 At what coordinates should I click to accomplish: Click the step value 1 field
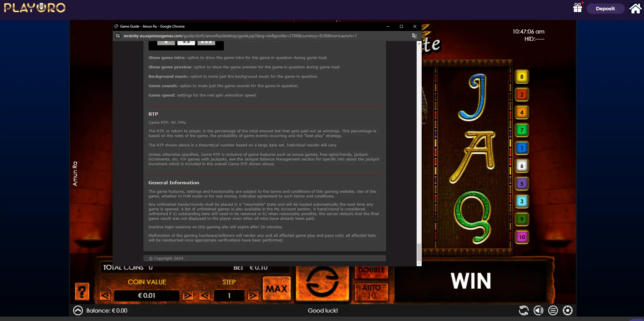[x=229, y=295]
